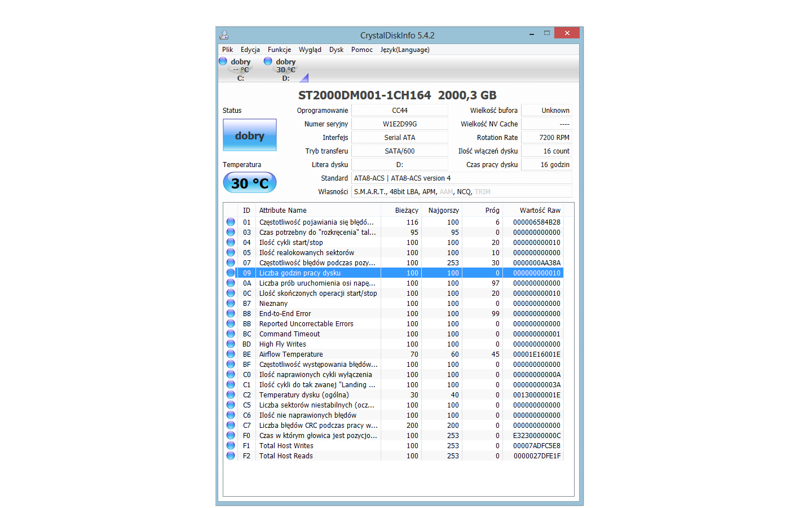
Task: Click status orb for attribute 05
Action: tap(231, 252)
